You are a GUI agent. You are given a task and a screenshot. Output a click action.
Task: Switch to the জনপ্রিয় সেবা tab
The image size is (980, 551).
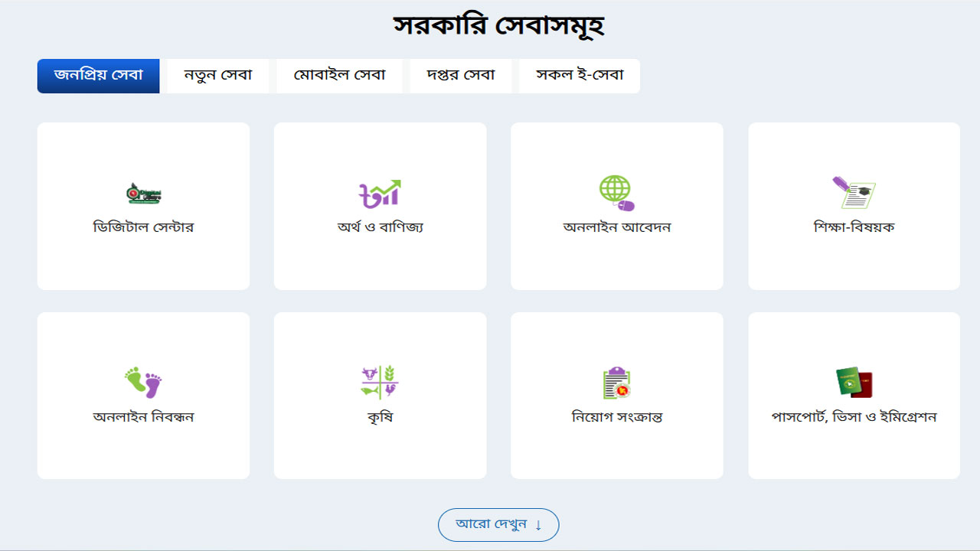(98, 76)
